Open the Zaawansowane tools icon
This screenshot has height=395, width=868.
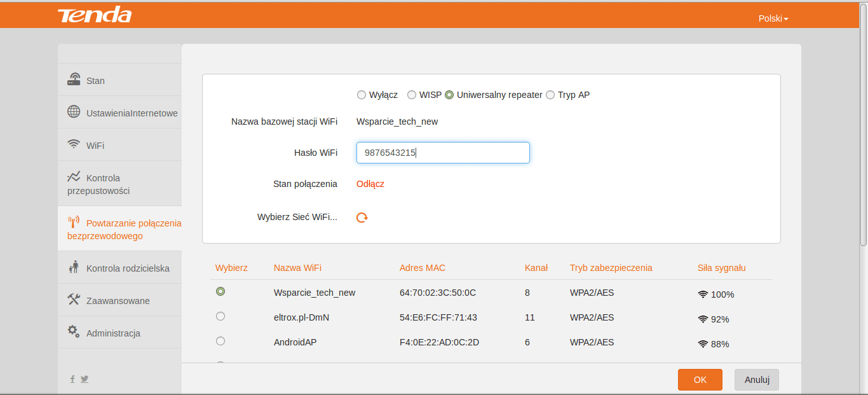tap(74, 300)
